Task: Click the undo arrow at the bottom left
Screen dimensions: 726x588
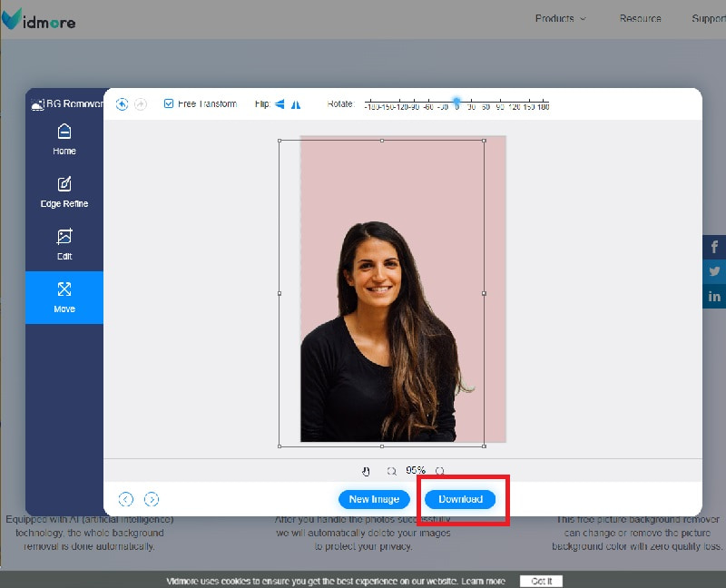Action: [126, 499]
